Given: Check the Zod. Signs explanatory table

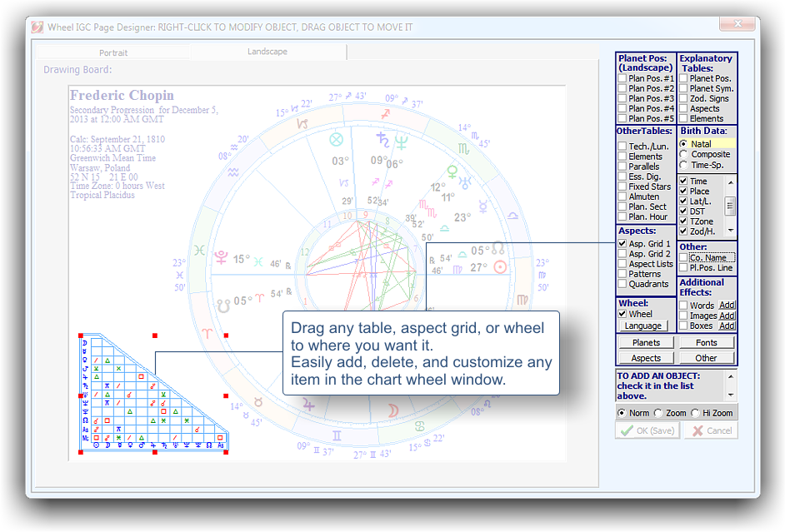Looking at the screenshot, I should click(683, 98).
